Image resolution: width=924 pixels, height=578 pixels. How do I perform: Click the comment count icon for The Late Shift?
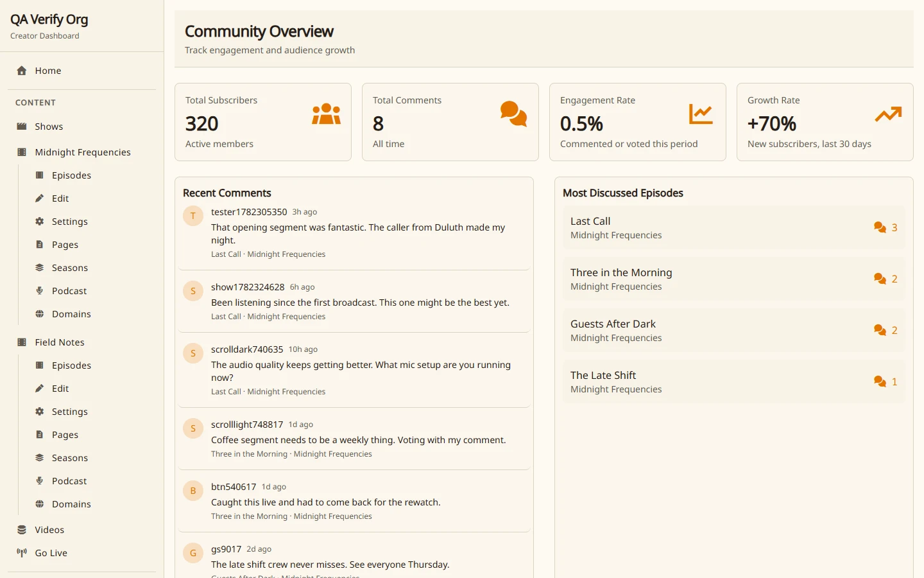pos(880,381)
